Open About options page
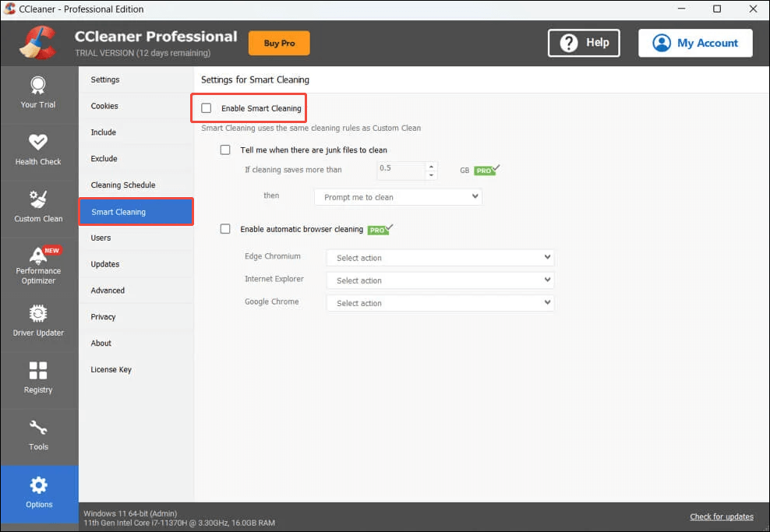Screen dimensions: 770x532 136,343
